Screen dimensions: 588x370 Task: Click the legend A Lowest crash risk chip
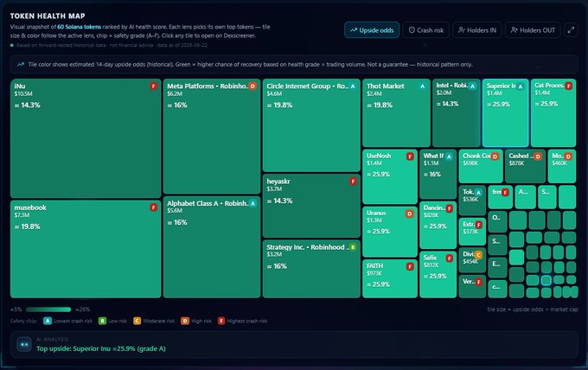click(48, 321)
